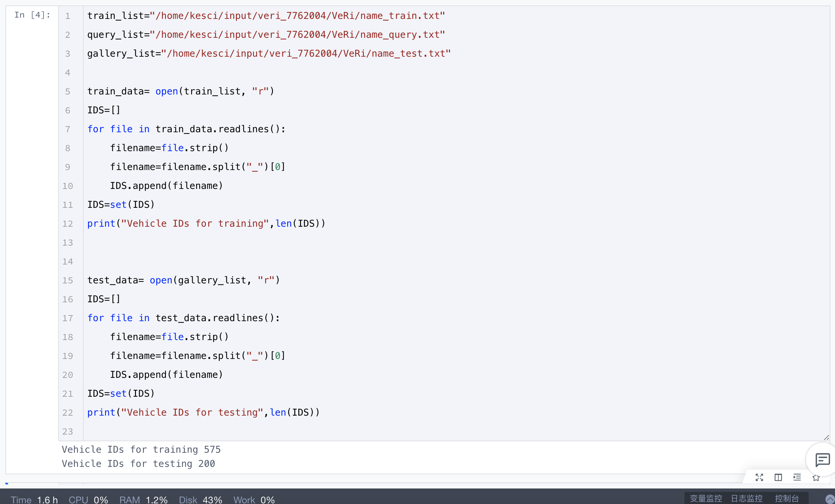Open the 变量监控 tab
Screen dimensions: 835x504
[x=706, y=499]
